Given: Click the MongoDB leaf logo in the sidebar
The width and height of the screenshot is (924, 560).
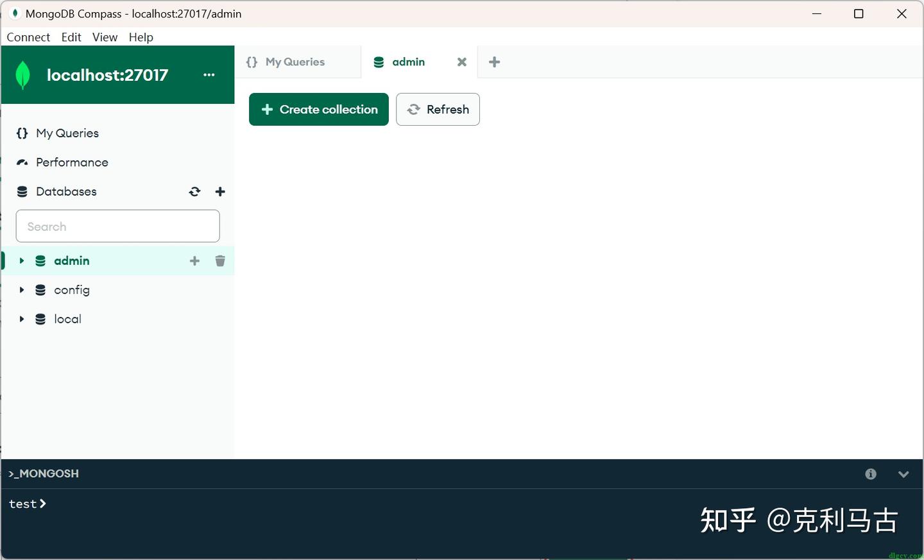Looking at the screenshot, I should pyautogui.click(x=23, y=74).
